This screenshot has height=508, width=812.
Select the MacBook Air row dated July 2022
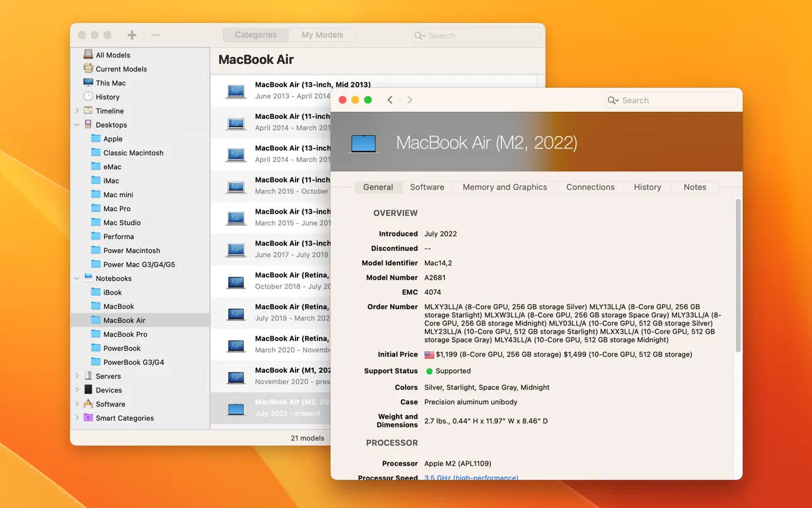point(270,408)
